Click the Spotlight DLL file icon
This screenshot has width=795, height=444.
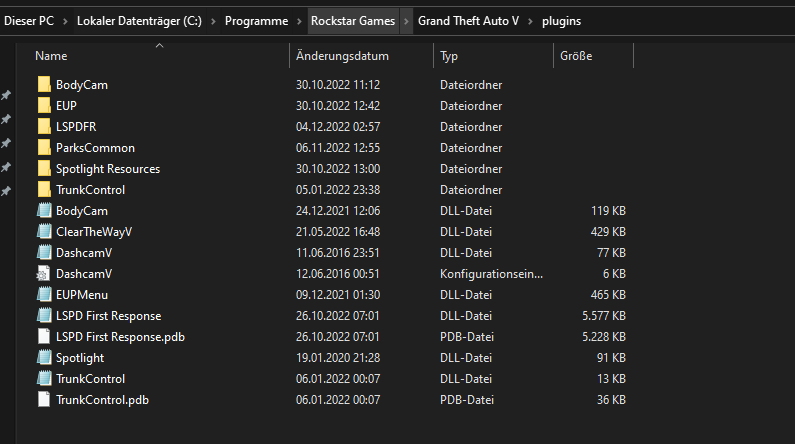pyautogui.click(x=43, y=358)
